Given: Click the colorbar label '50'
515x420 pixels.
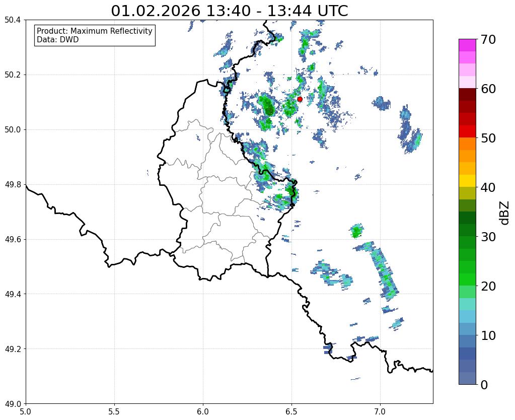Looking at the screenshot, I should click(x=488, y=138).
